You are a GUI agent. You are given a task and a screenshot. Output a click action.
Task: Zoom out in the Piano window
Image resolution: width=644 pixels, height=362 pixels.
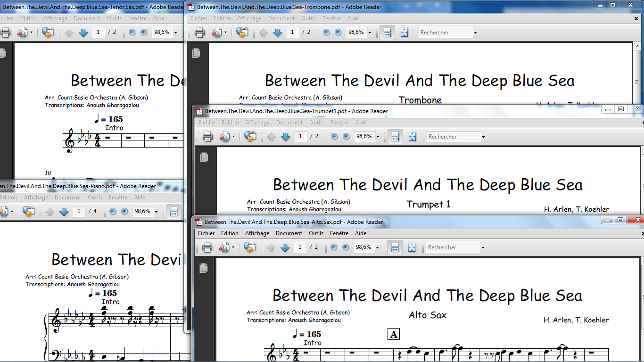(113, 212)
